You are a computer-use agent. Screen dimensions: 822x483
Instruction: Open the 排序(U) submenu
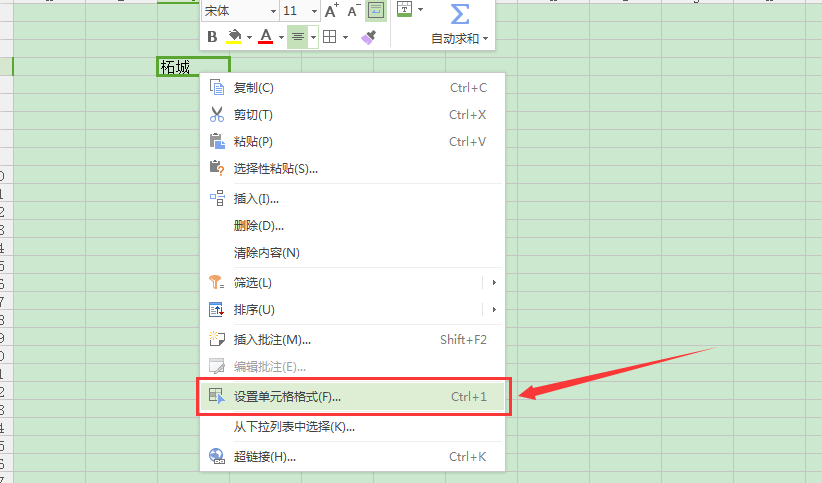click(x=352, y=310)
